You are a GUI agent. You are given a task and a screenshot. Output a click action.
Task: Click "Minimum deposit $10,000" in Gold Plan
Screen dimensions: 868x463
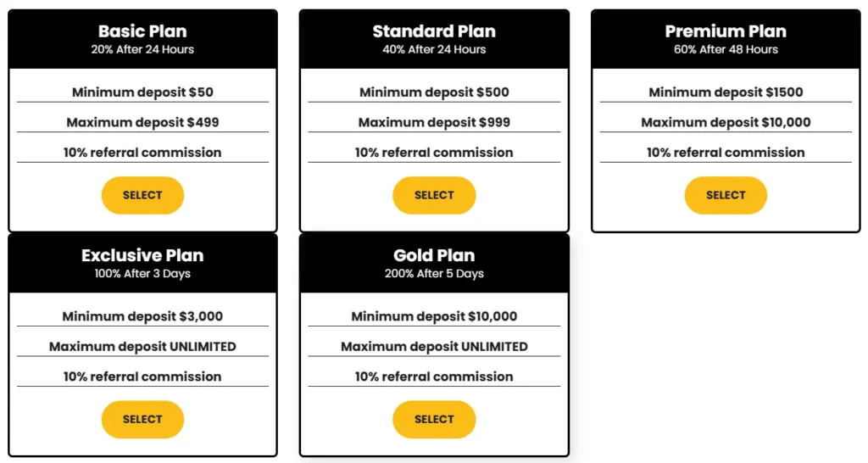pyautogui.click(x=434, y=316)
